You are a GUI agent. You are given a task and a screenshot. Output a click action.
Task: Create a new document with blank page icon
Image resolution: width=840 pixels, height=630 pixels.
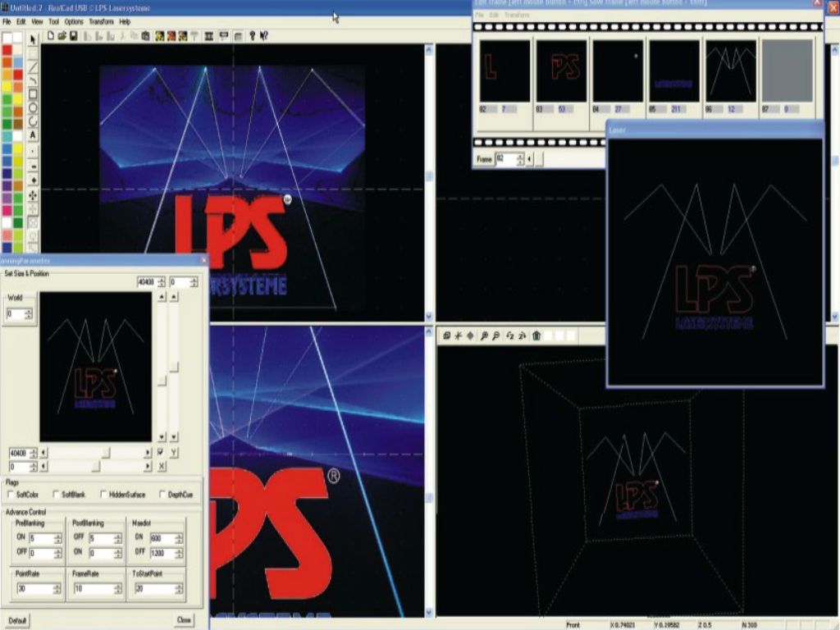click(x=51, y=36)
